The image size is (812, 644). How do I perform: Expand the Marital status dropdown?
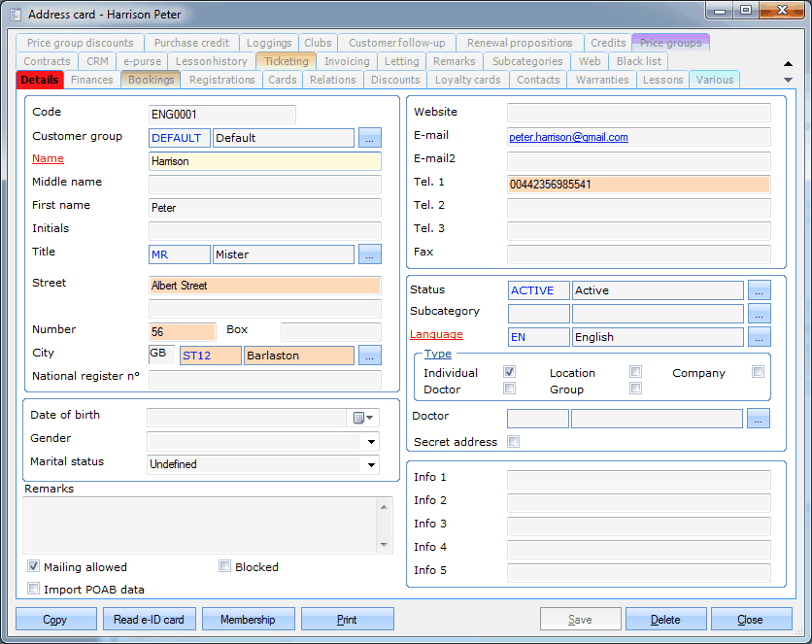[370, 464]
